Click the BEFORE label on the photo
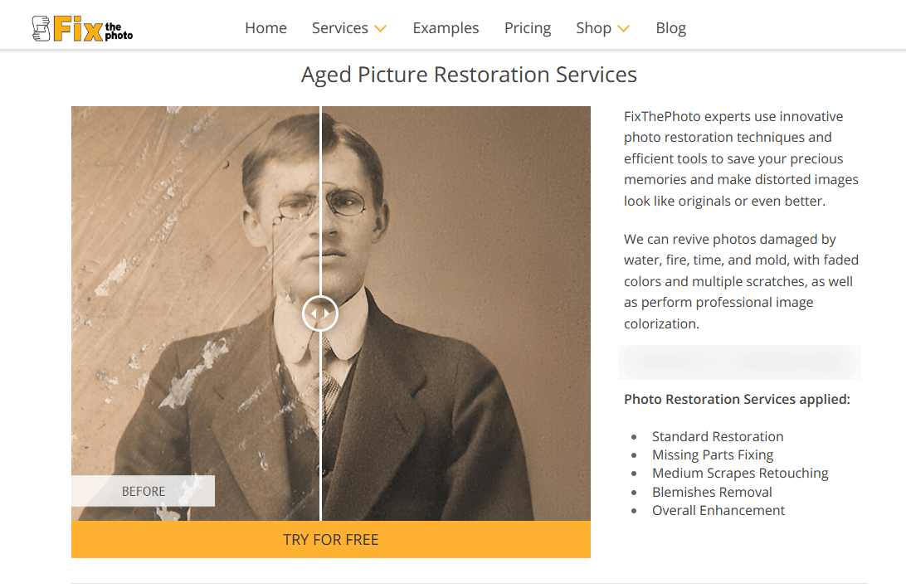The height and width of the screenshot is (588, 906). 143,491
